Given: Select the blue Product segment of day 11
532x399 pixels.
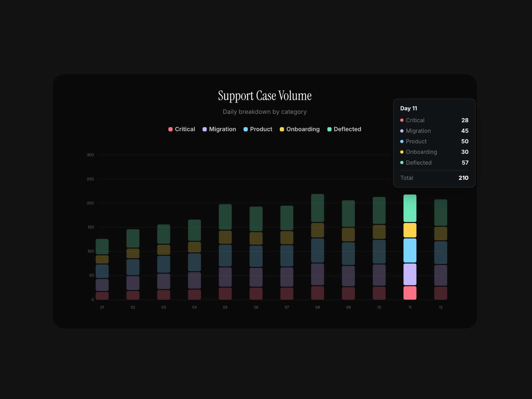Looking at the screenshot, I should (410, 250).
